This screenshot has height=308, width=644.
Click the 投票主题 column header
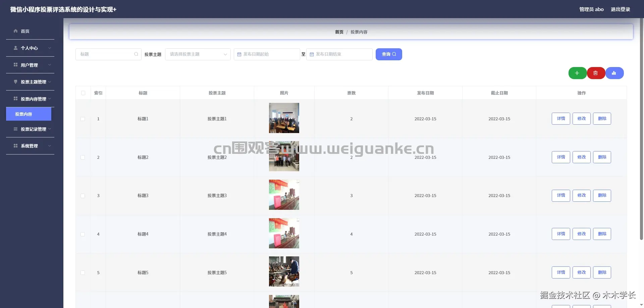217,93
